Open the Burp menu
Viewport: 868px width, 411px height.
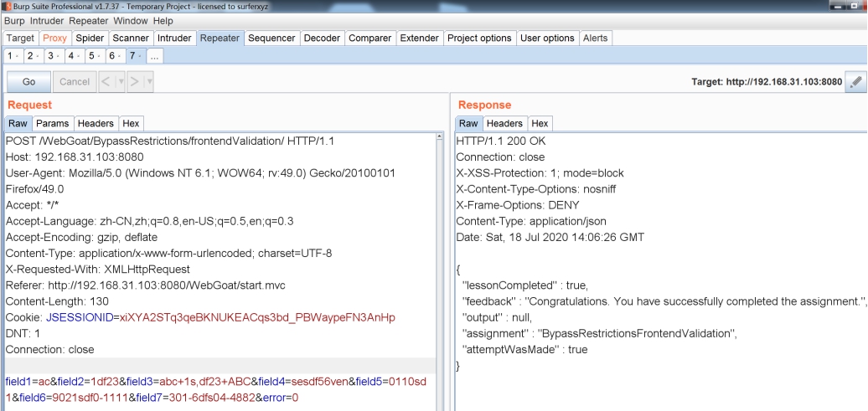click(14, 21)
